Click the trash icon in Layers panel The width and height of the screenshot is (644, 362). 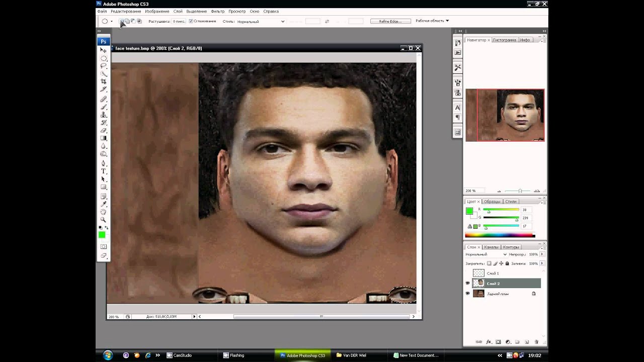tap(536, 342)
